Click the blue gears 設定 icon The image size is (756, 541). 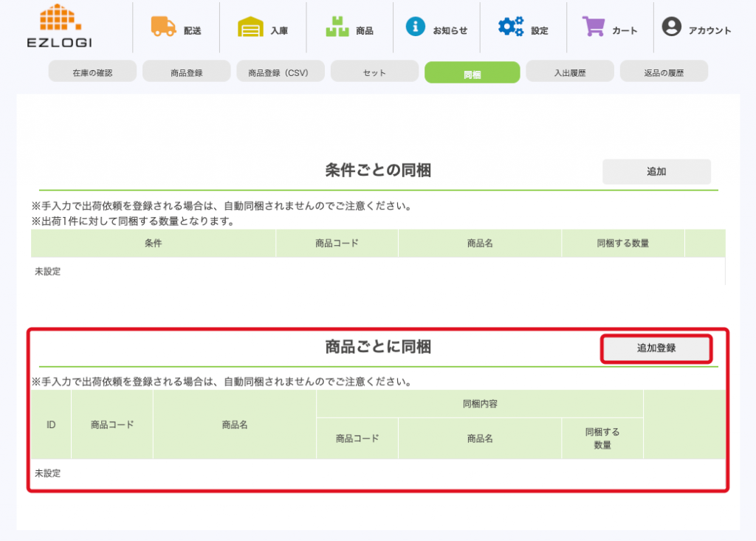[x=510, y=27]
